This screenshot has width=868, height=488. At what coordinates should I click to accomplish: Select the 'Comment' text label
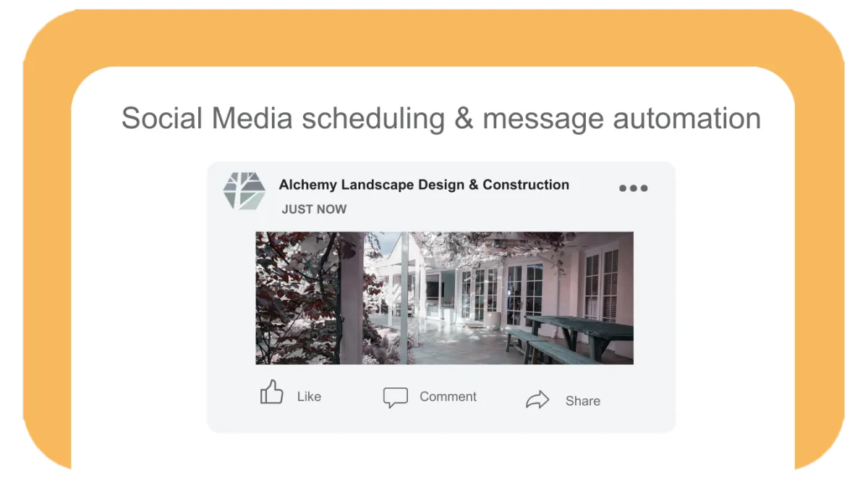(448, 397)
